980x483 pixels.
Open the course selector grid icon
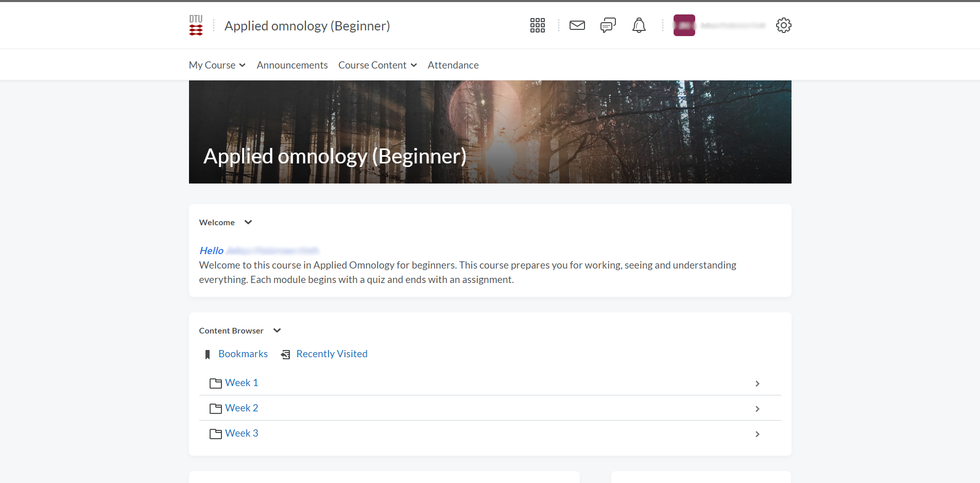(537, 25)
